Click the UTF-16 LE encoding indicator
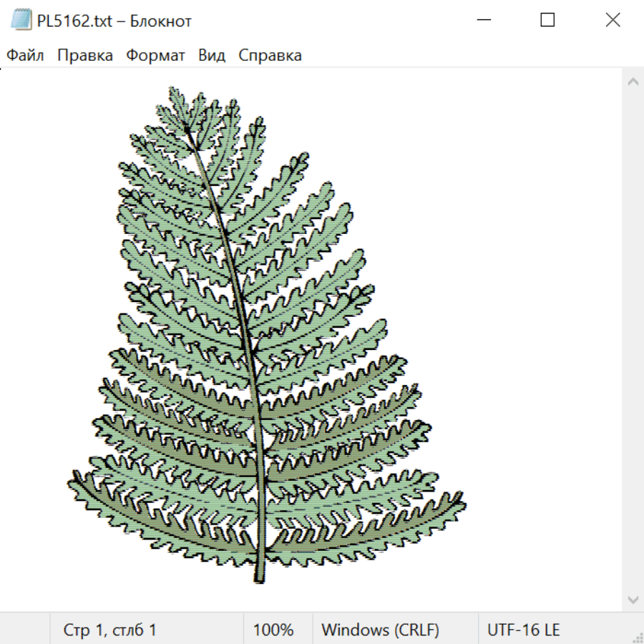Image resolution: width=644 pixels, height=644 pixels. (523, 630)
